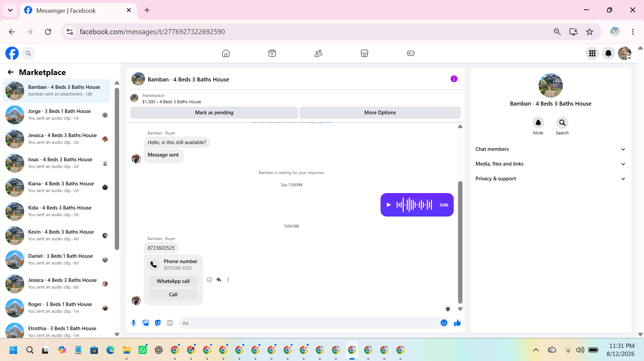Click the conversation list scrollbar

coord(117,169)
